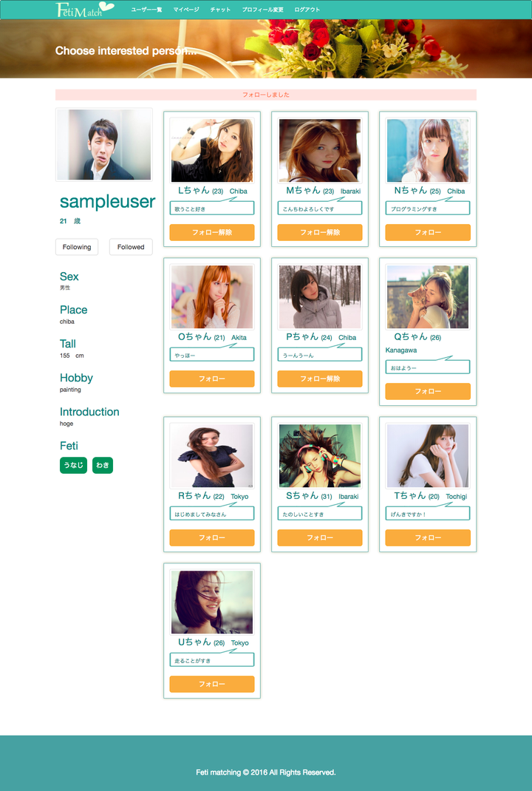Unfollow Lちゃん with フォロー解除 button
This screenshot has width=532, height=791.
coord(212,233)
